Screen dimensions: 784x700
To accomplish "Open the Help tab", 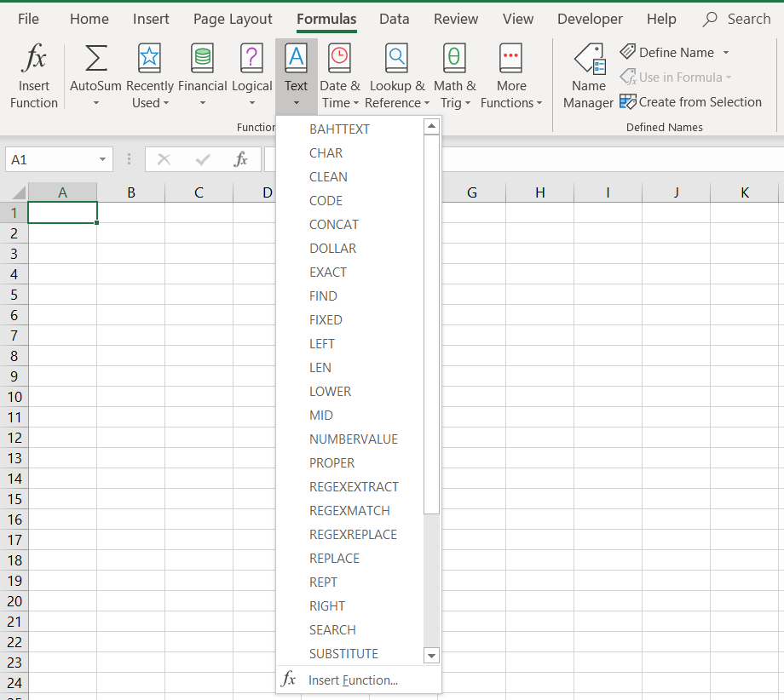I will (x=661, y=19).
